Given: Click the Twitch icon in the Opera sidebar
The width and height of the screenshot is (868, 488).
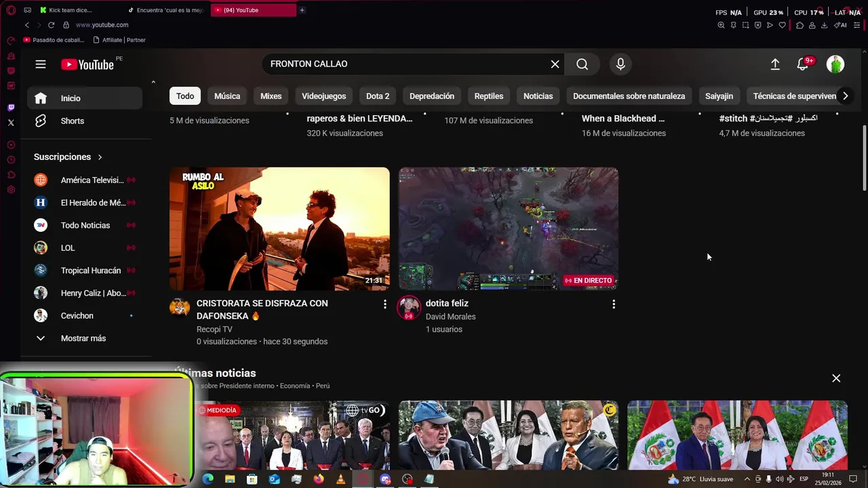Looking at the screenshot, I should pos(11,108).
